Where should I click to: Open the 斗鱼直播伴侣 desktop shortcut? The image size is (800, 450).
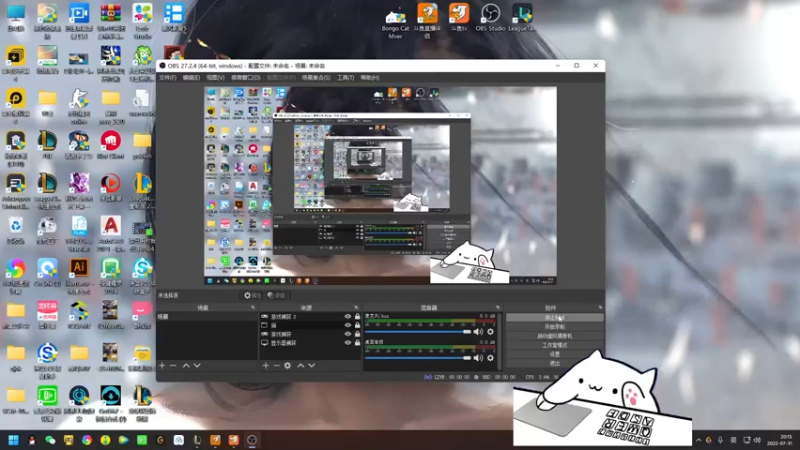428,20
